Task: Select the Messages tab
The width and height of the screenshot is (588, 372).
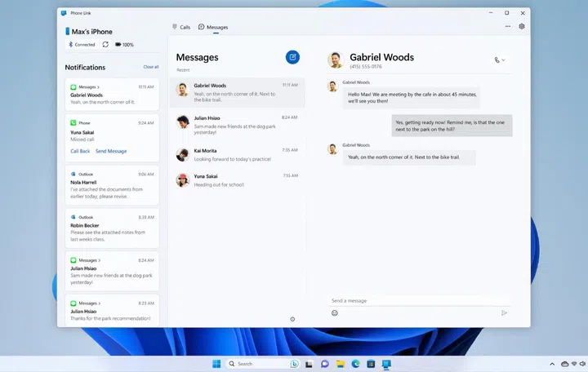Action: pos(213,27)
